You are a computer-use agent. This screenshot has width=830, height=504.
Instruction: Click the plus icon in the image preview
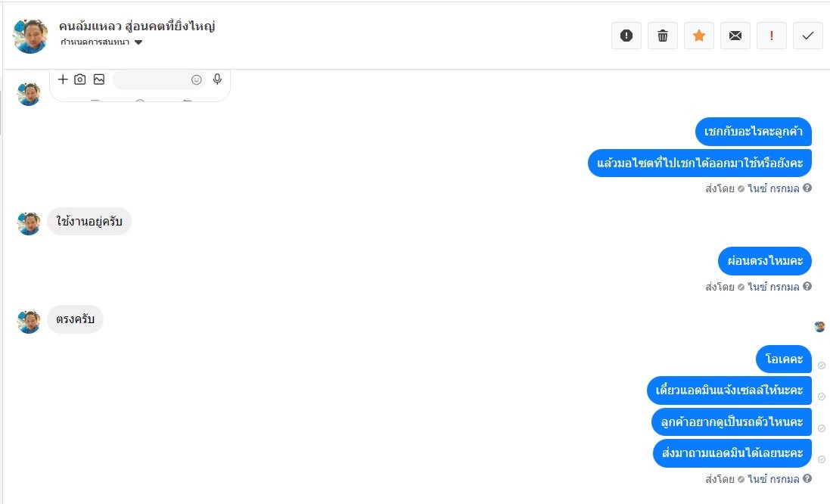63,79
